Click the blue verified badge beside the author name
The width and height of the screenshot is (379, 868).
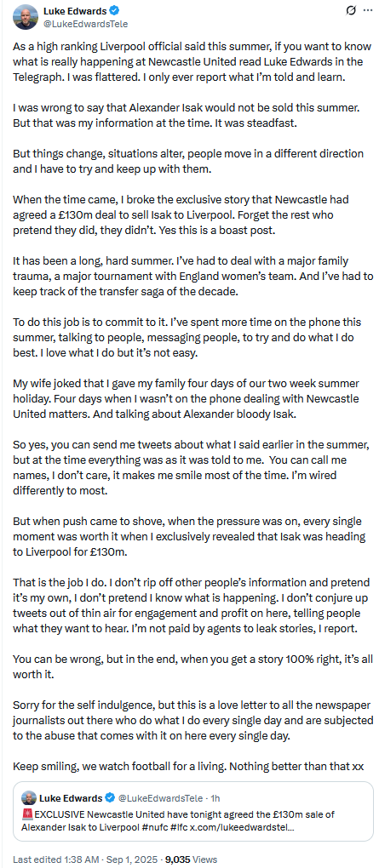(x=112, y=11)
